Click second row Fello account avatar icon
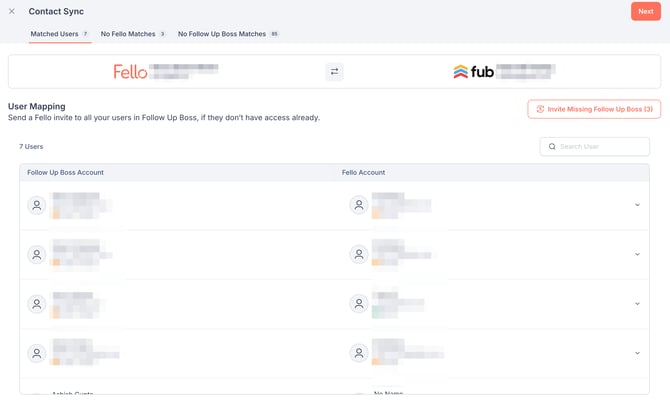The image size is (670, 405). 359,255
